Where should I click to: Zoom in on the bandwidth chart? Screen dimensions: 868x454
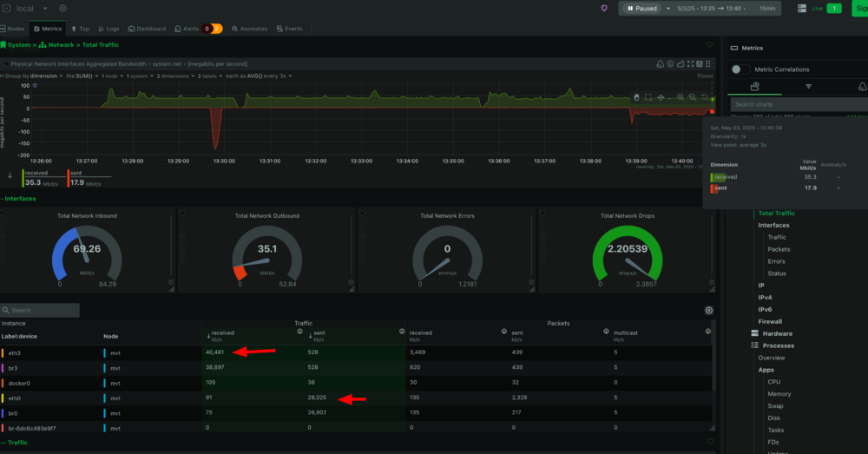tap(681, 97)
